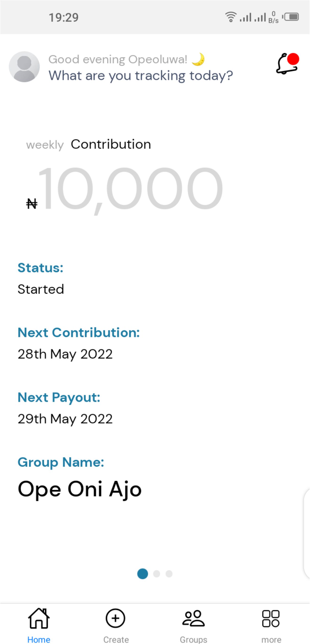Tap the battery status icon
The height and width of the screenshot is (644, 310).
coord(291,17)
